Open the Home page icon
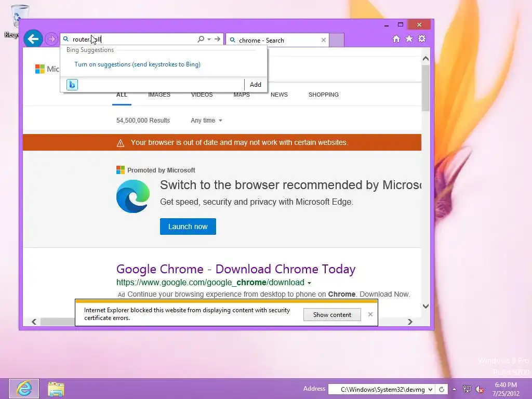 396,39
